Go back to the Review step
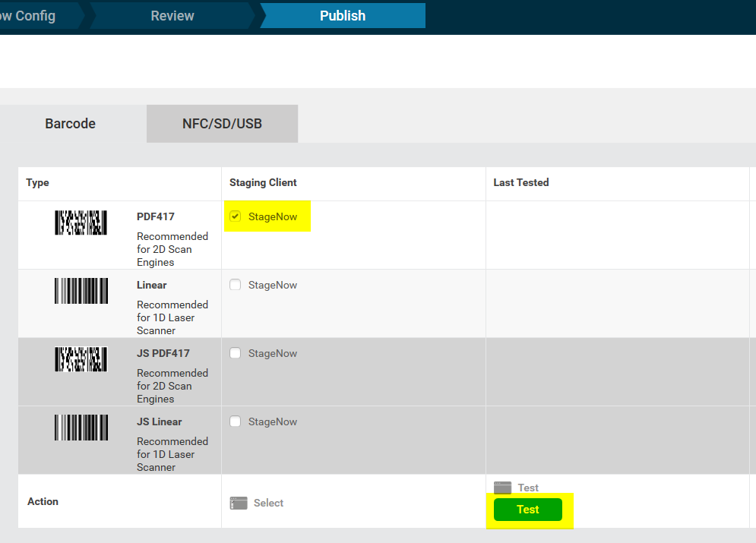This screenshot has height=543, width=756. (172, 15)
